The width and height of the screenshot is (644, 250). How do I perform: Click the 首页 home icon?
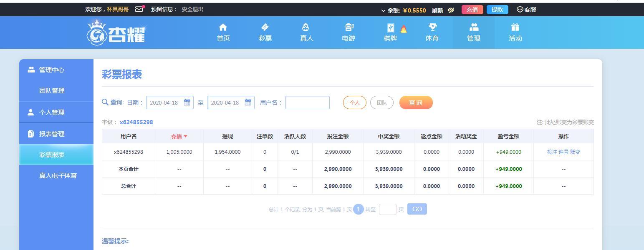click(223, 27)
